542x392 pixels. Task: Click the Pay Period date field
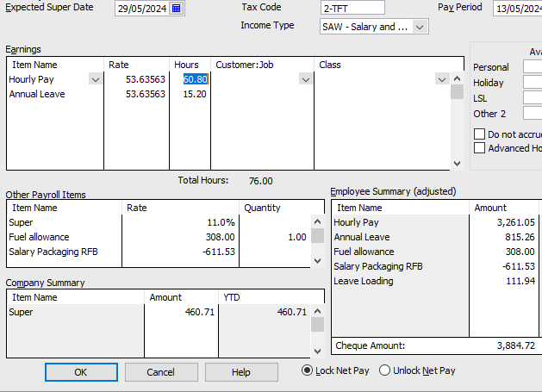click(518, 9)
